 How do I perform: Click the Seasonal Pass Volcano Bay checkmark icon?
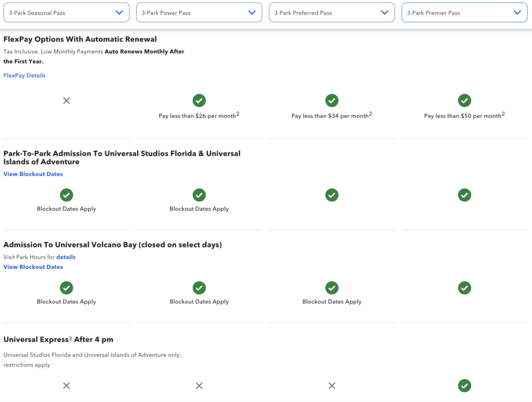tap(66, 288)
